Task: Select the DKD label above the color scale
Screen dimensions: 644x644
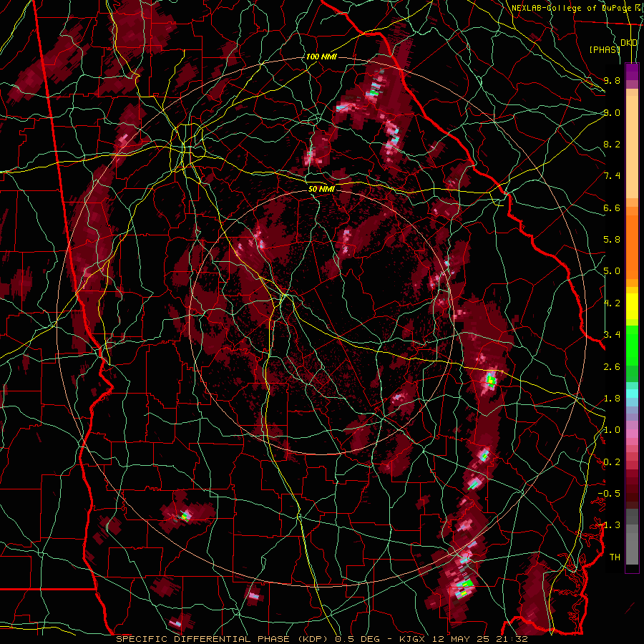Action: [x=629, y=43]
